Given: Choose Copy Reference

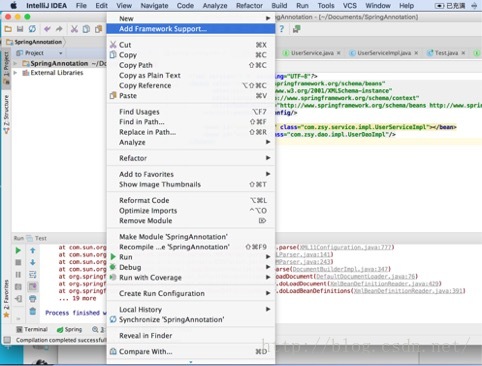Looking at the screenshot, I should [191, 85].
